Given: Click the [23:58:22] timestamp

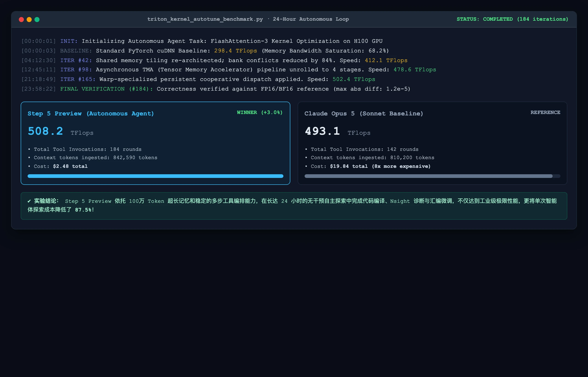Looking at the screenshot, I should point(39,89).
